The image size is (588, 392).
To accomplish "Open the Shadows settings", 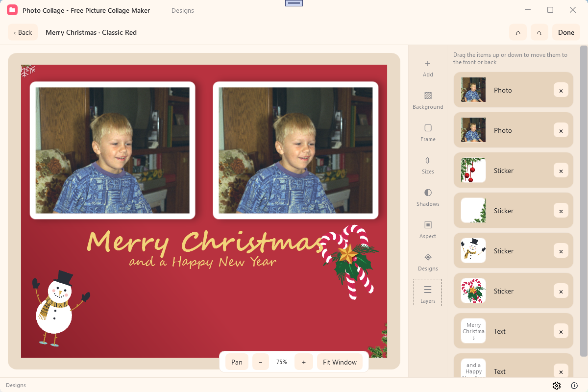I will pos(428,198).
